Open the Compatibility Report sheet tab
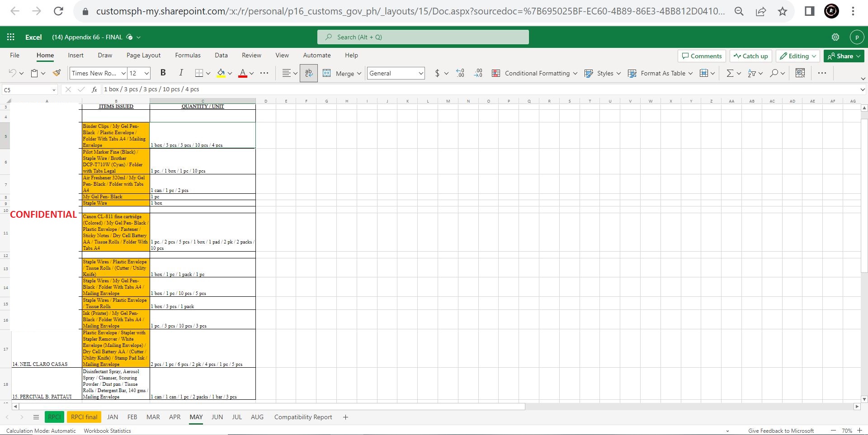 [303, 417]
